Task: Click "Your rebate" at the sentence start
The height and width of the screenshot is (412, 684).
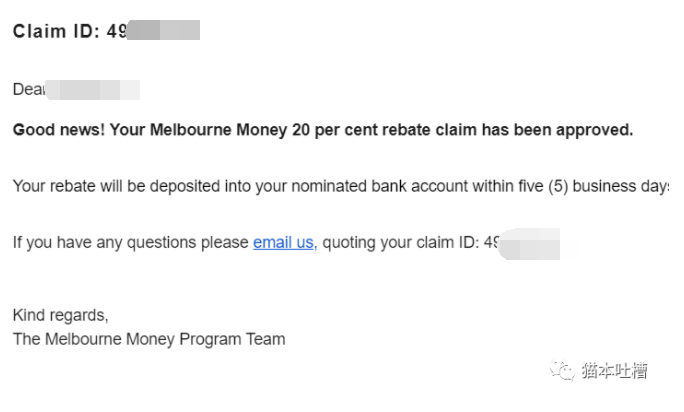Action: 54,186
